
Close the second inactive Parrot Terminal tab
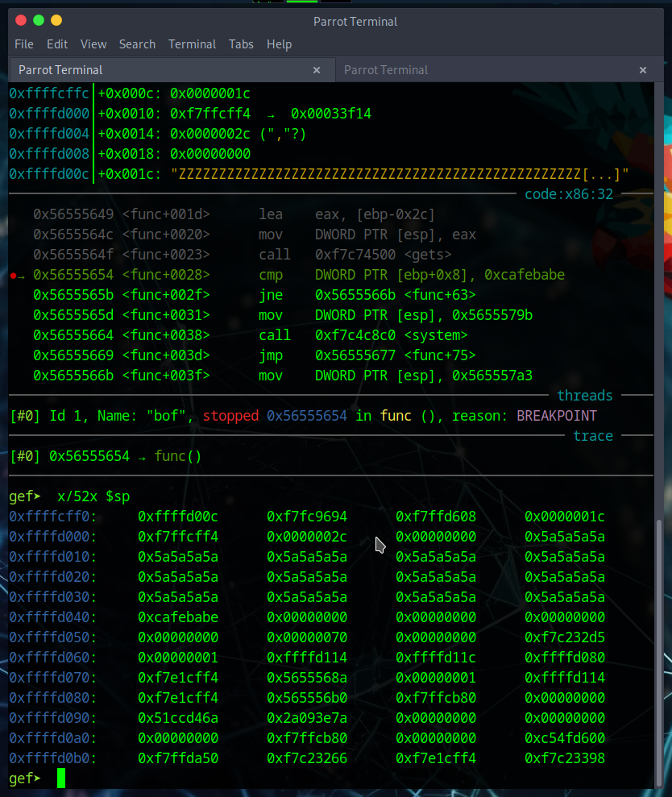(642, 70)
